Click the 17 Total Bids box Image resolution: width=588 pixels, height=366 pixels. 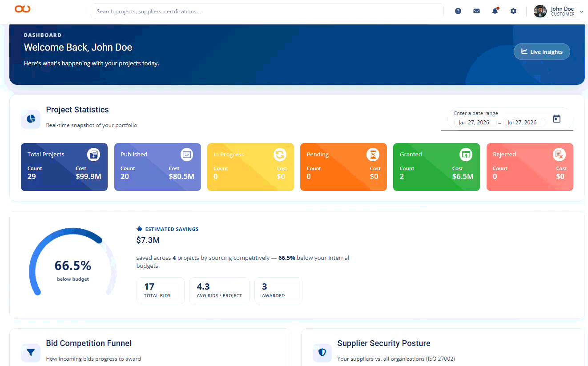click(160, 291)
